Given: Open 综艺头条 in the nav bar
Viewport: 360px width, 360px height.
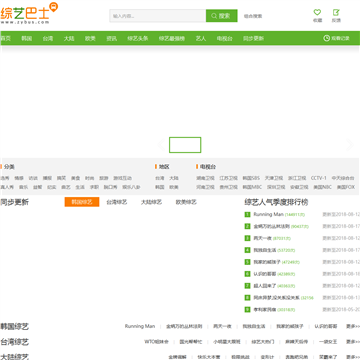Looking at the screenshot, I should coord(138,38).
